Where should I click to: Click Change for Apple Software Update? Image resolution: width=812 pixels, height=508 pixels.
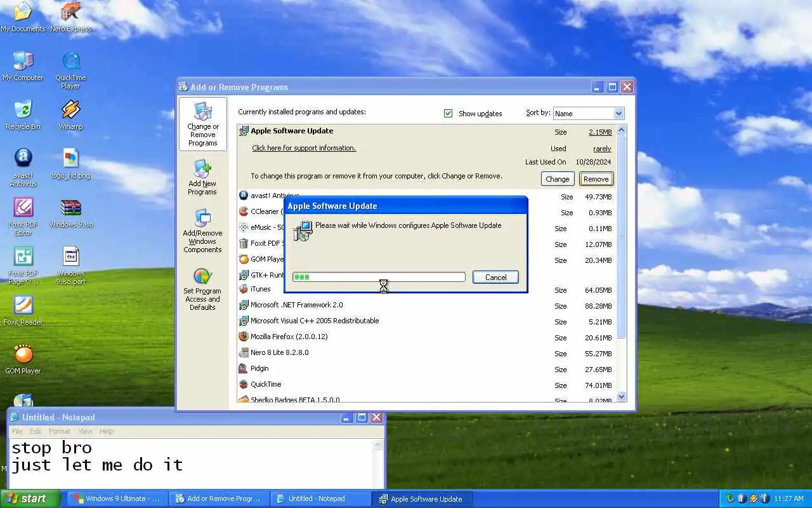pyautogui.click(x=558, y=179)
